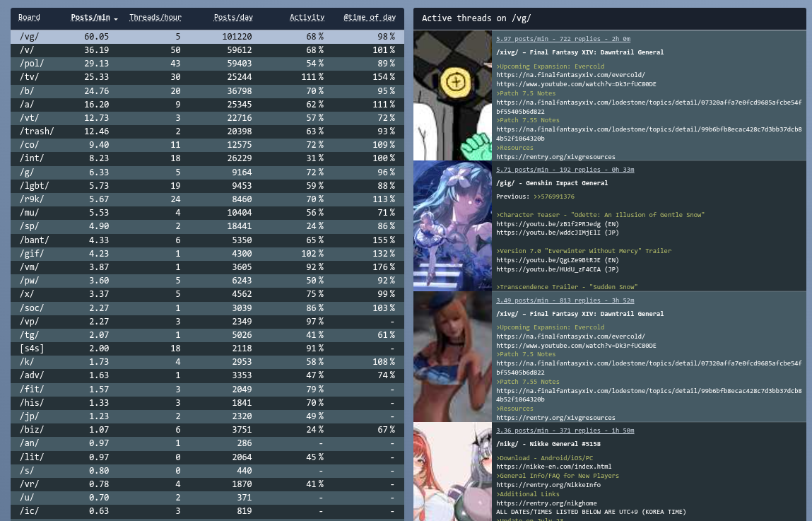This screenshot has width=812, height=521.
Task: Select the /tg/ board row
Action: pyautogui.click(x=207, y=334)
